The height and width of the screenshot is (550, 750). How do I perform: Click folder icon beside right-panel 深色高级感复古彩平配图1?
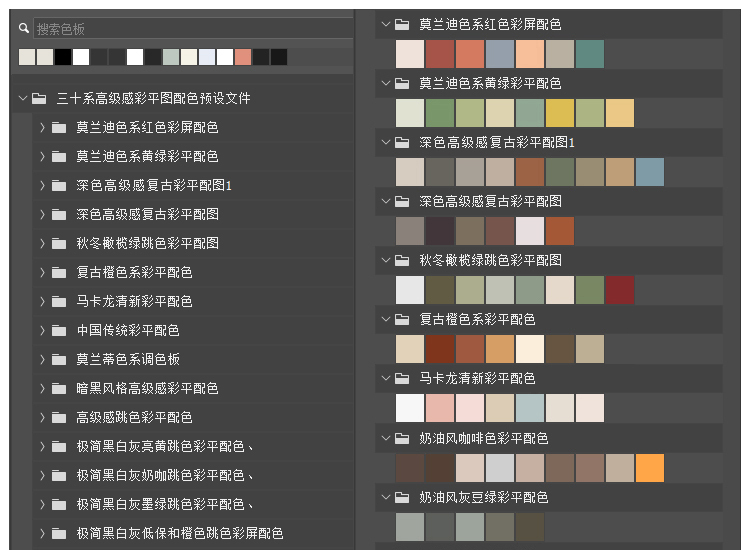coord(402,142)
